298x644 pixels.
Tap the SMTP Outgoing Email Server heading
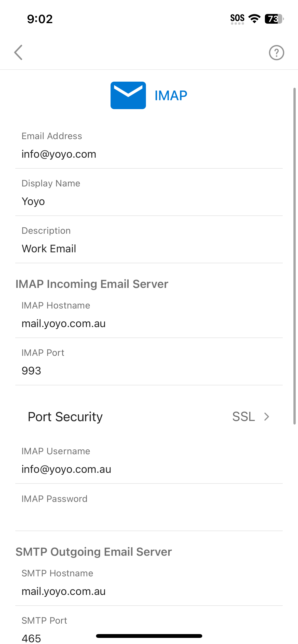point(94,552)
